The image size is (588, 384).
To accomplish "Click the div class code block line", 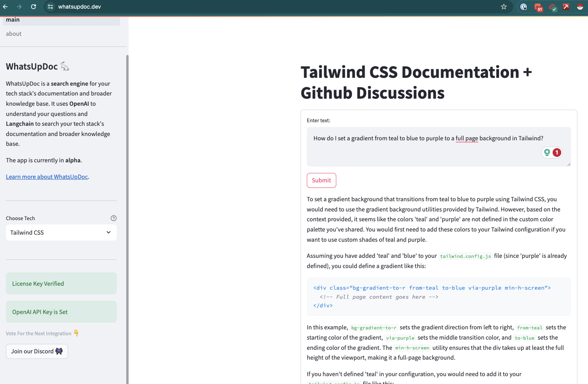I will [432, 288].
